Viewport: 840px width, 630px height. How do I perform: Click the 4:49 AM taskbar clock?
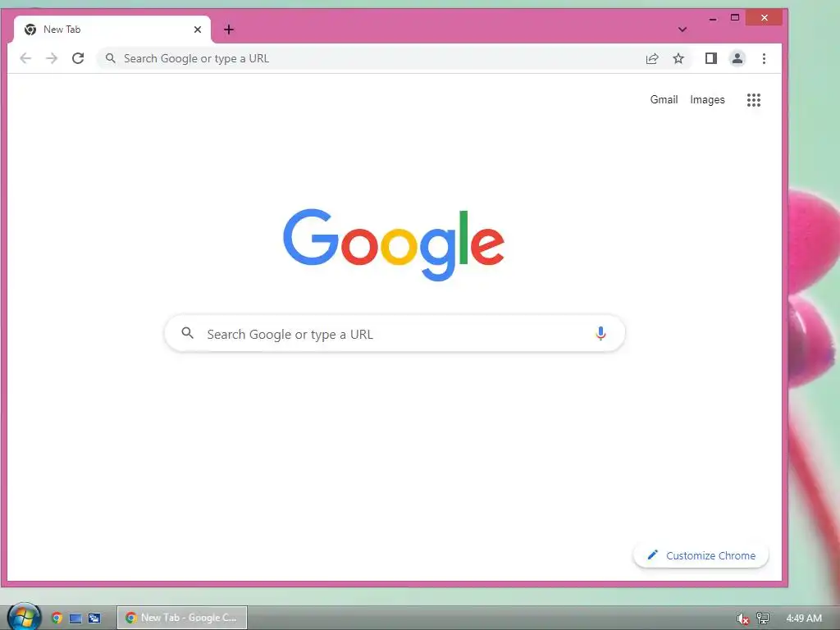(804, 619)
